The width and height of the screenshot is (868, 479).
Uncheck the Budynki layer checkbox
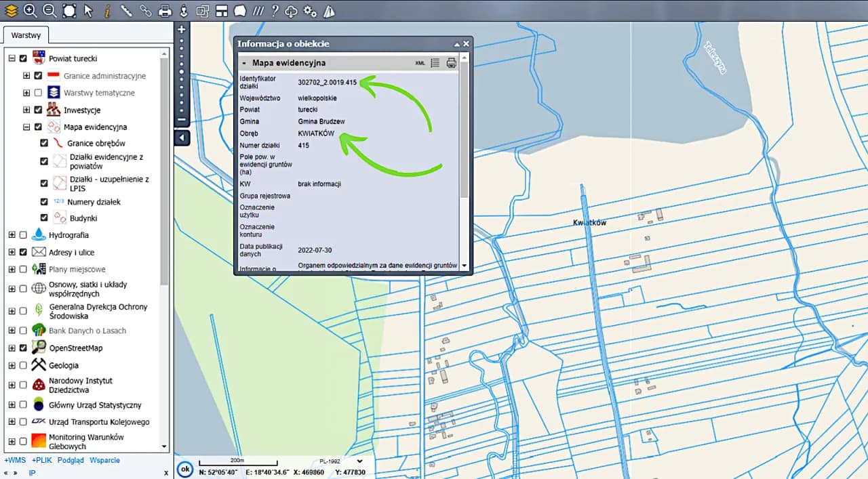point(44,218)
